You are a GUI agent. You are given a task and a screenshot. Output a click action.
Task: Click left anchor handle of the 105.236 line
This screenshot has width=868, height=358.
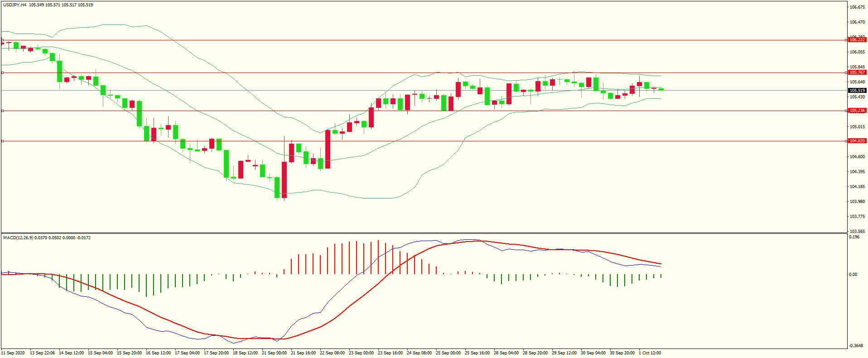click(2, 111)
